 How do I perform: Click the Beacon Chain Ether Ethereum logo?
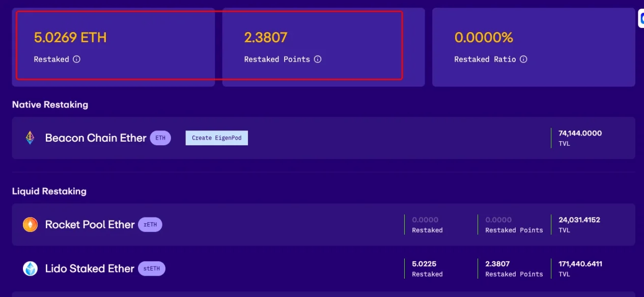(x=30, y=138)
